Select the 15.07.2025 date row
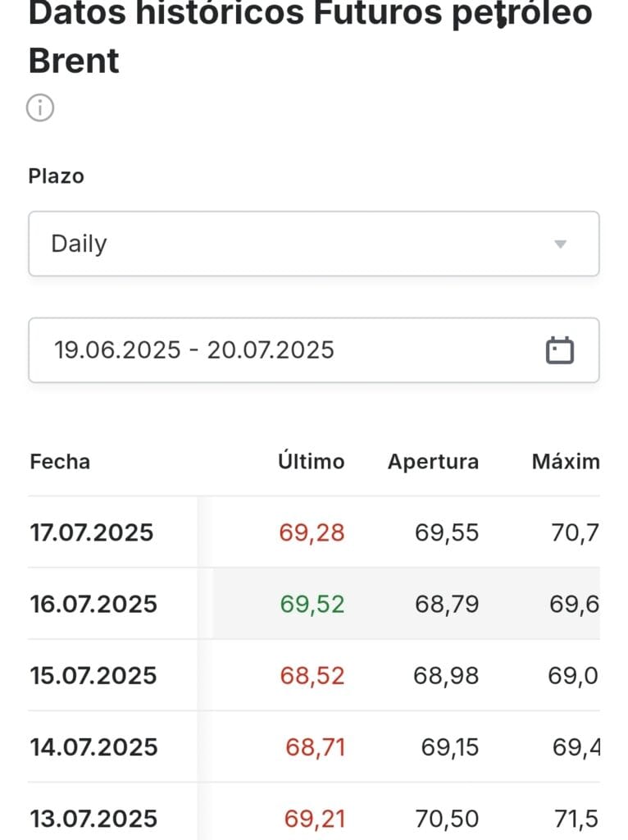This screenshot has width=628, height=840. (92, 676)
